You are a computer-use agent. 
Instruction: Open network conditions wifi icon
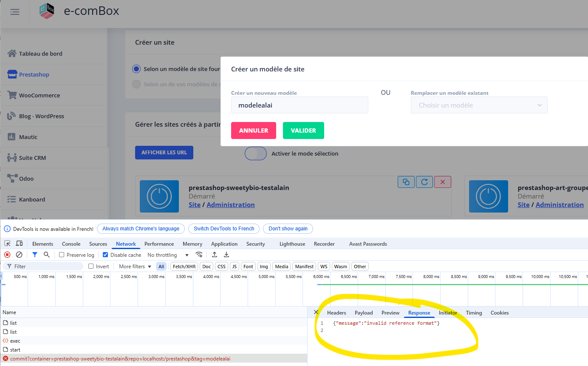click(199, 255)
